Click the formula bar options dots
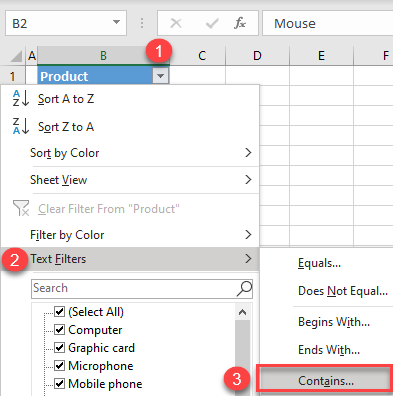 [x=142, y=23]
